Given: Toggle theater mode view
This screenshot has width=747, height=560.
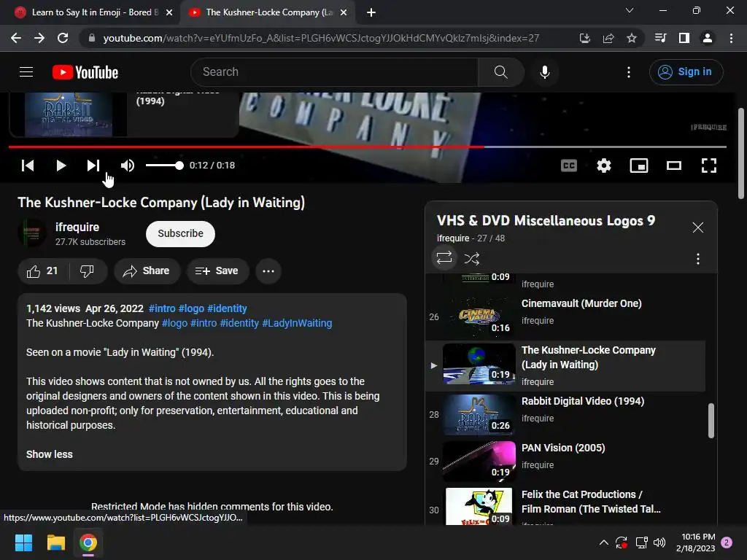Looking at the screenshot, I should coord(673,166).
